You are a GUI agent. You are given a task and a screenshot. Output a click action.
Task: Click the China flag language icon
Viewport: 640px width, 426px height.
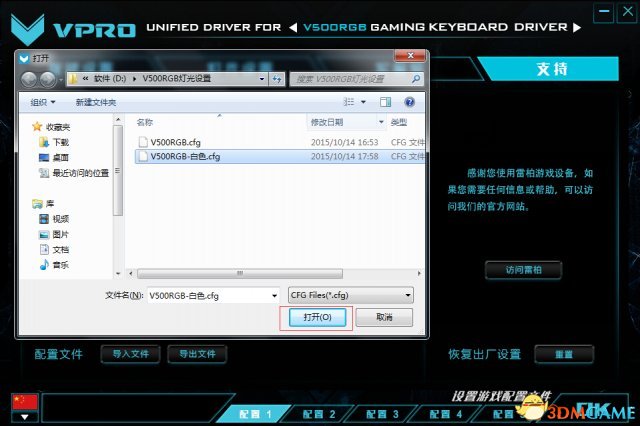point(24,402)
